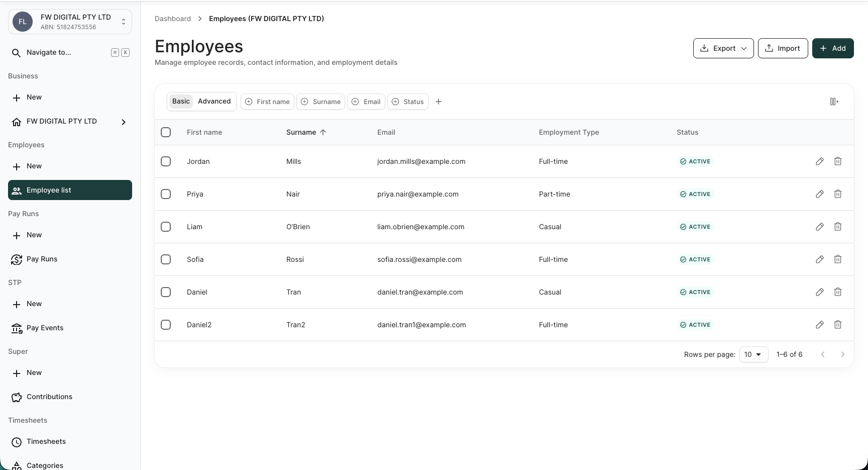Open Contributions in sidebar
The image size is (868, 470).
tap(70, 397)
